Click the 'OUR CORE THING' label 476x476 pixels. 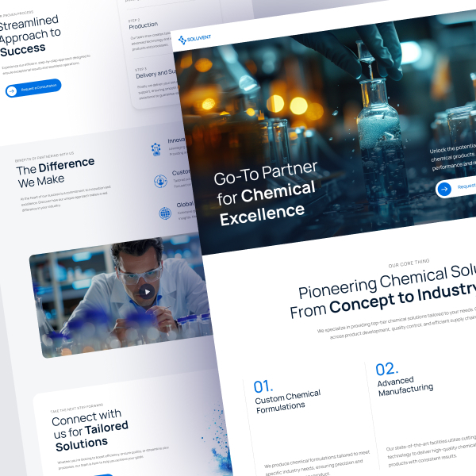pos(409,263)
